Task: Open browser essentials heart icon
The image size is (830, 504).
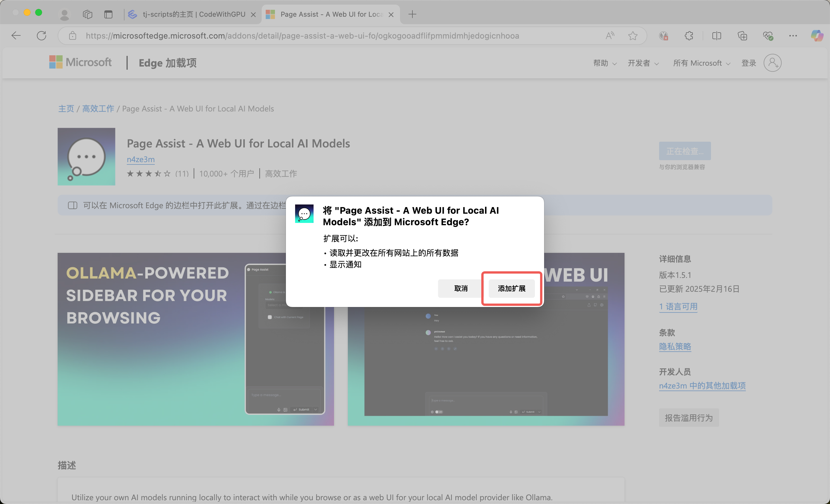Action: coord(768,36)
